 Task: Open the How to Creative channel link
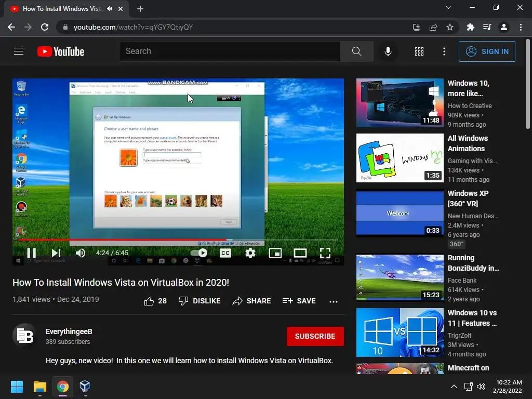470,106
